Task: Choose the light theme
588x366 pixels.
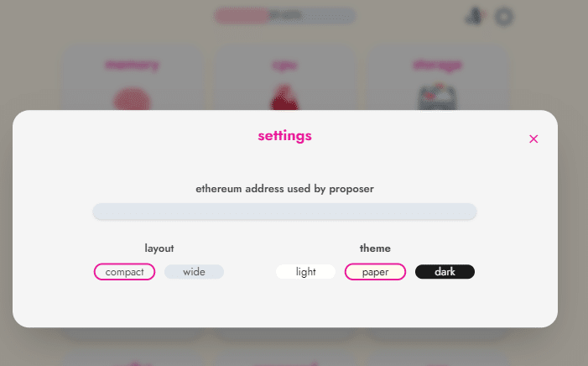Action: 305,272
